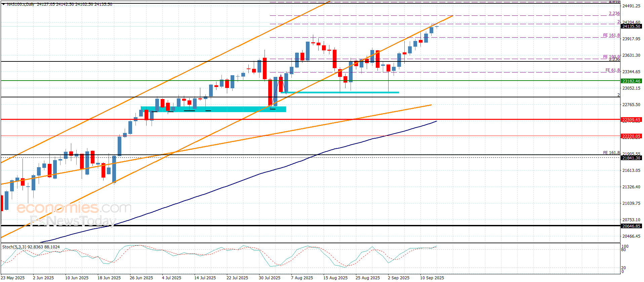This screenshot has width=644, height=282.
Task: Click the 15 Aug 2025 date label
Action: [335, 278]
